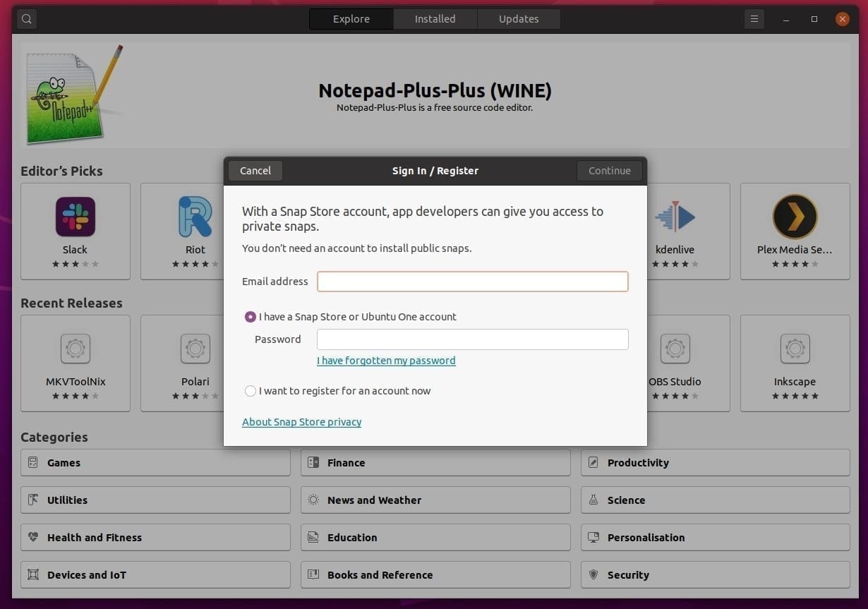This screenshot has height=609, width=868.
Task: Open the Health and Fitness category
Action: (155, 538)
